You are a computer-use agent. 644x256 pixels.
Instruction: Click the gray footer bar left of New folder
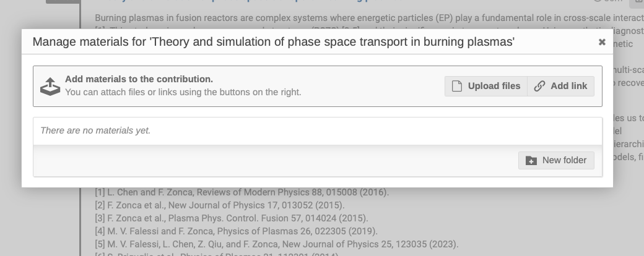coord(272,161)
